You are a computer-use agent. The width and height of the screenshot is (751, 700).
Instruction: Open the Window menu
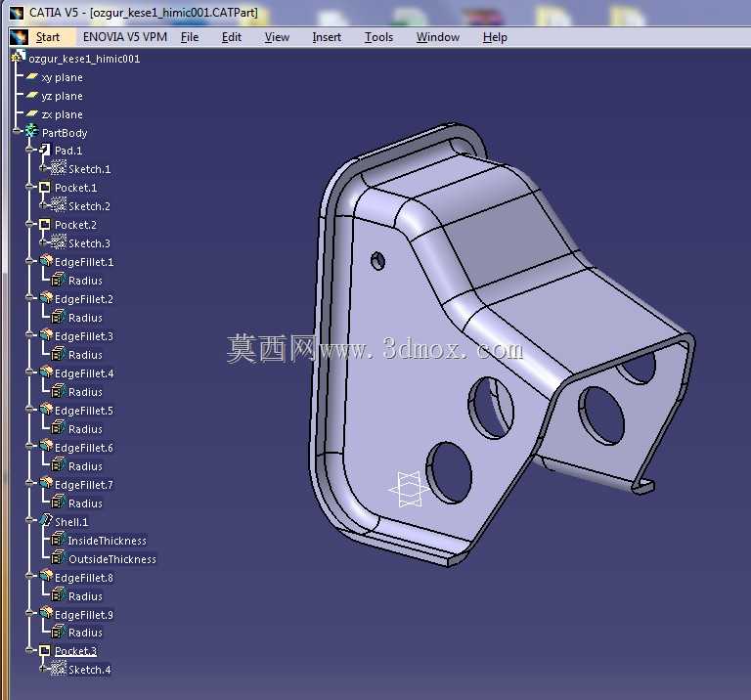coord(438,37)
